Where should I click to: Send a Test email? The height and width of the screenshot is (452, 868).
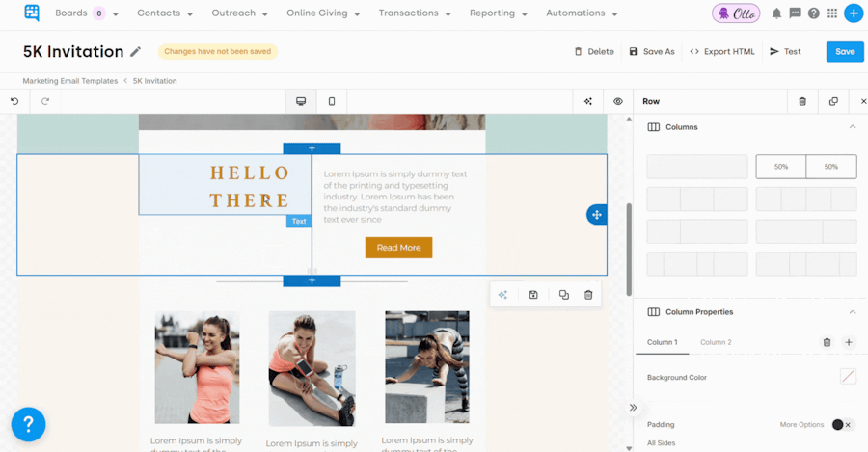coord(785,51)
